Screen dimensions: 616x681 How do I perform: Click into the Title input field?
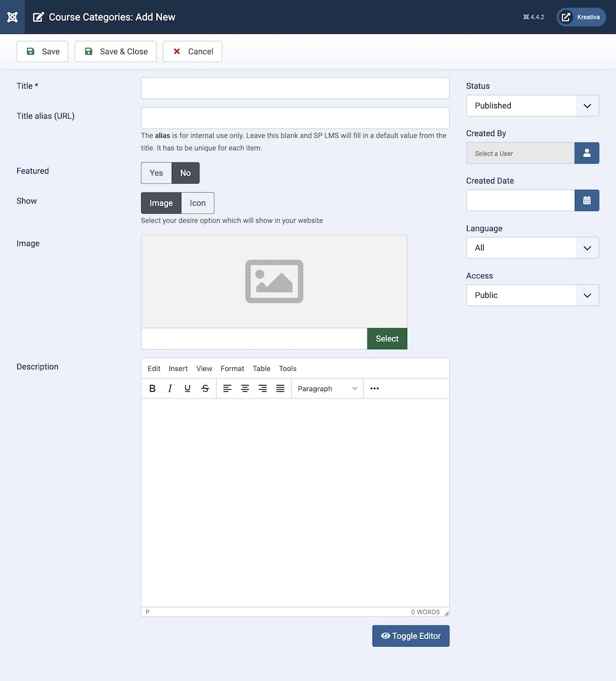point(295,88)
